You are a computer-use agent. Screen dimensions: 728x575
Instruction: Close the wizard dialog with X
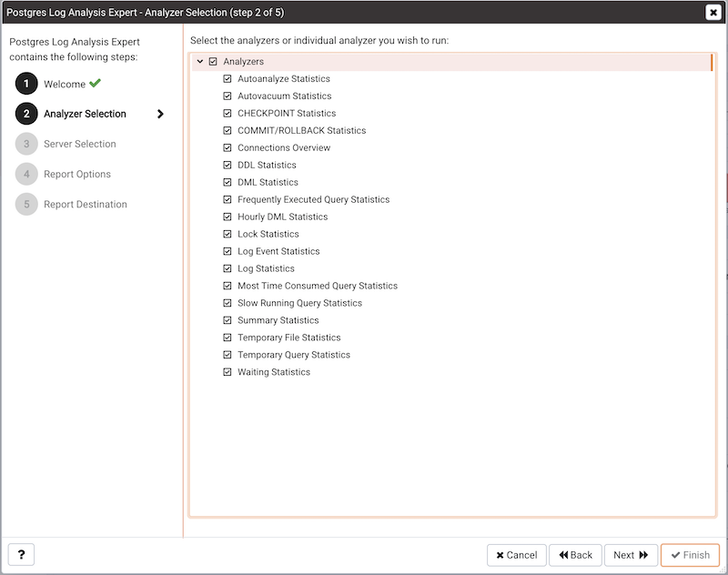713,12
